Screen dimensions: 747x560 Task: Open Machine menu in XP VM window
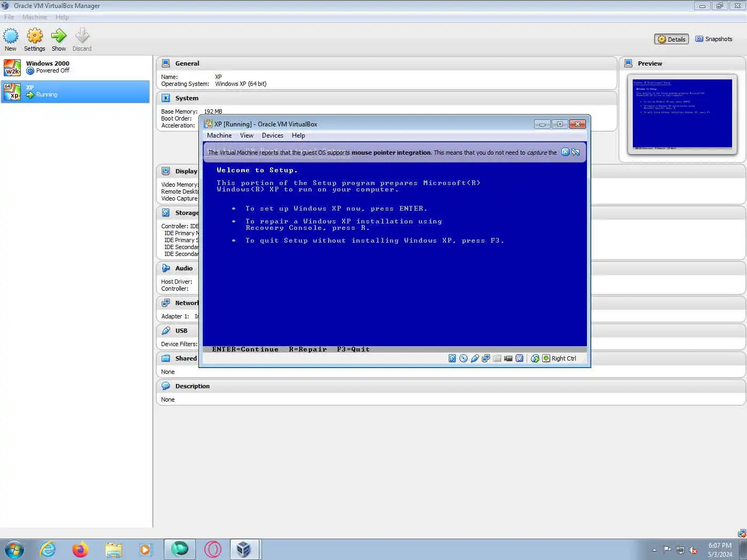219,135
